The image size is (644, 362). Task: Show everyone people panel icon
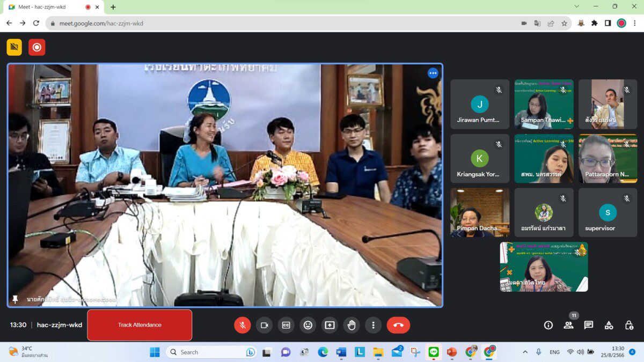click(568, 325)
